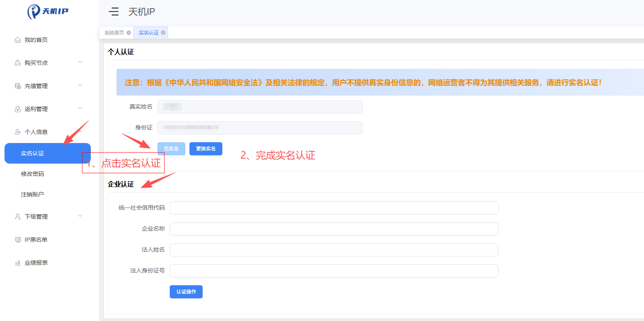Click the coins icon beside 充值管理
This screenshot has width=644, height=321.
coord(18,86)
